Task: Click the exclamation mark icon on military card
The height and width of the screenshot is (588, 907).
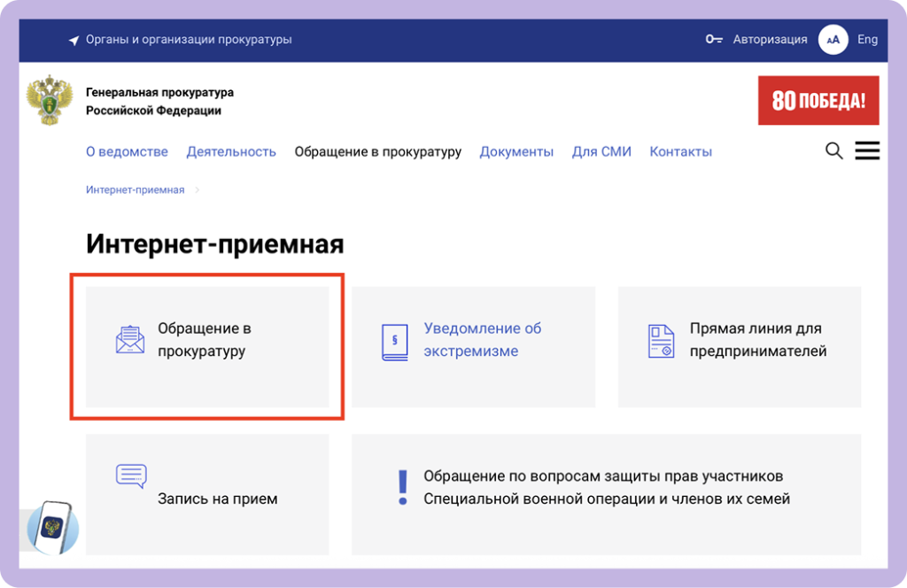Action: (403, 487)
